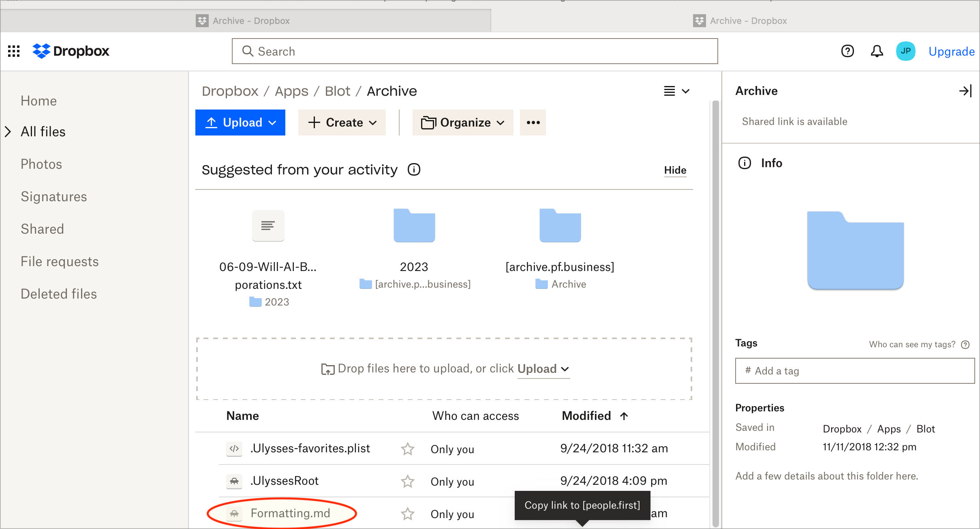Open the app grid launcher icon
The width and height of the screenshot is (980, 529).
(x=14, y=51)
